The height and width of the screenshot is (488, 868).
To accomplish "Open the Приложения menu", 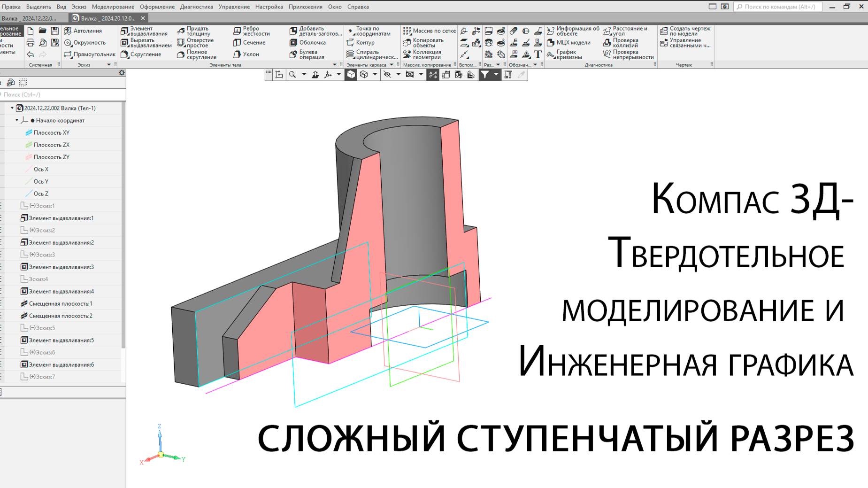I will (x=306, y=7).
